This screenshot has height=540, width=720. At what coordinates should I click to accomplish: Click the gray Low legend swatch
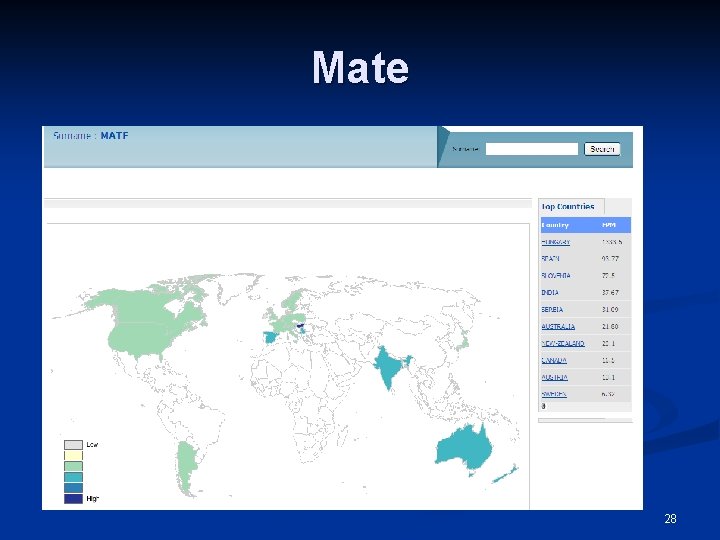pyautogui.click(x=73, y=444)
